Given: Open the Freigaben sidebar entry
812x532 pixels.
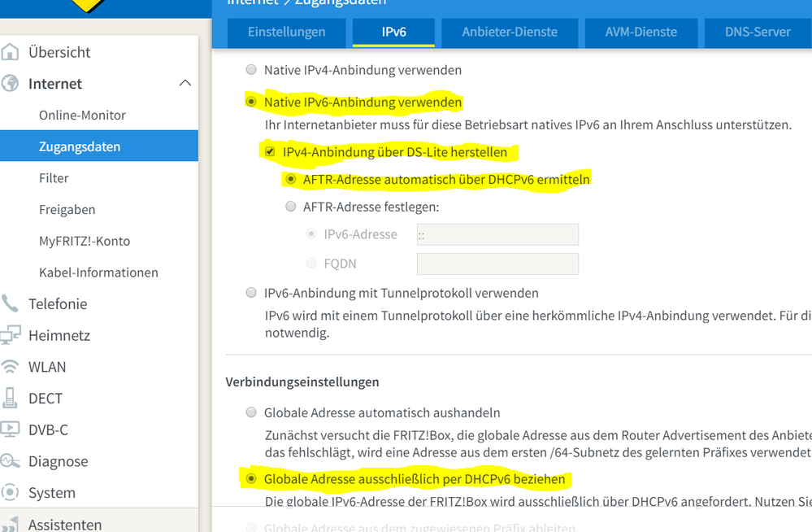Looking at the screenshot, I should click(x=67, y=210).
